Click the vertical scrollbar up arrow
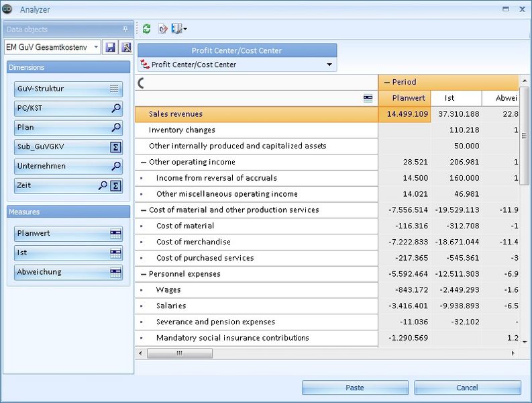 click(x=525, y=81)
